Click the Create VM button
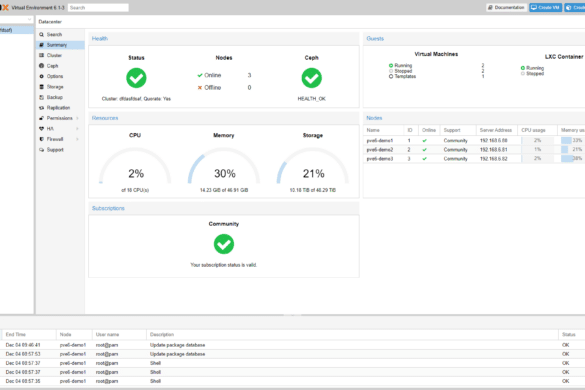 (545, 7)
